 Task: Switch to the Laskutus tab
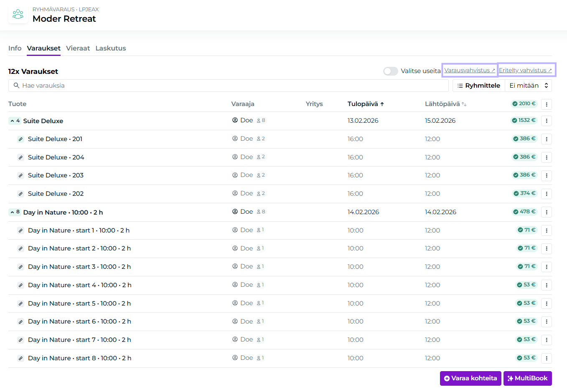[110, 48]
